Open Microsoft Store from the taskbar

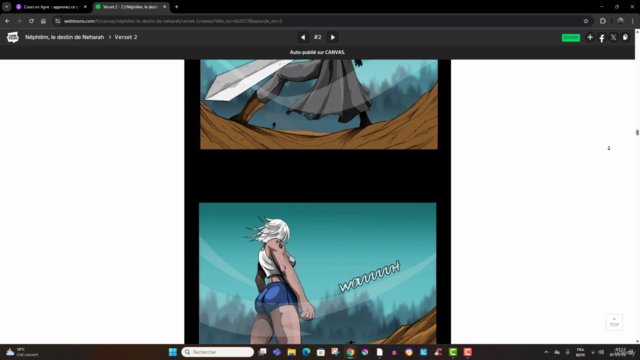321,352
